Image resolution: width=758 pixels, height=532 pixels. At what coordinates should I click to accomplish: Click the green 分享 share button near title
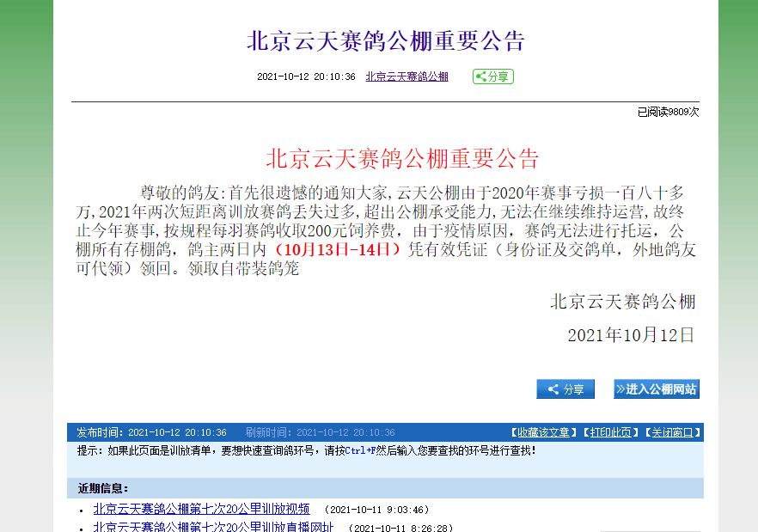(492, 76)
